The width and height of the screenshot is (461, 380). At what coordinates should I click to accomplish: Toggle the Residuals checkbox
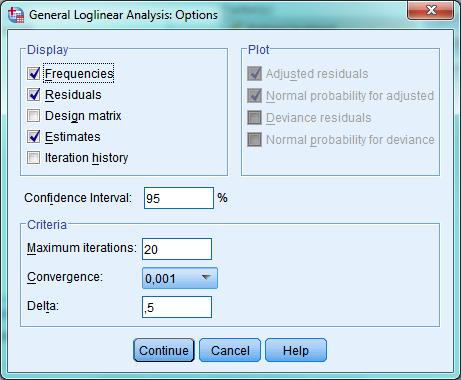pyautogui.click(x=34, y=95)
